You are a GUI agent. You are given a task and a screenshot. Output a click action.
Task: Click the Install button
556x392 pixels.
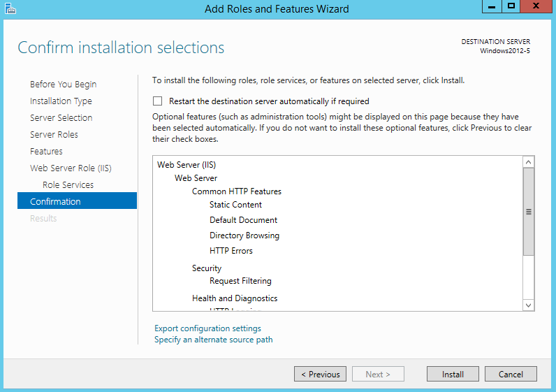coord(453,374)
